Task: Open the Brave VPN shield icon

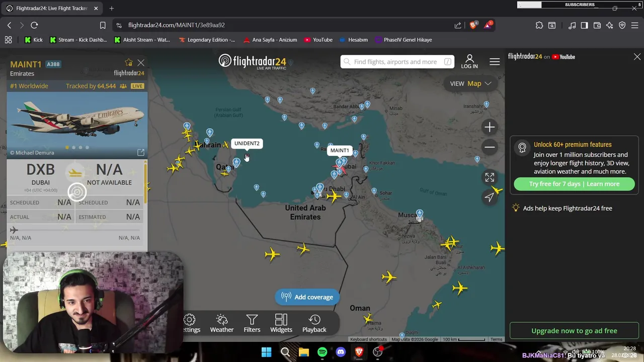Action: pos(622,25)
